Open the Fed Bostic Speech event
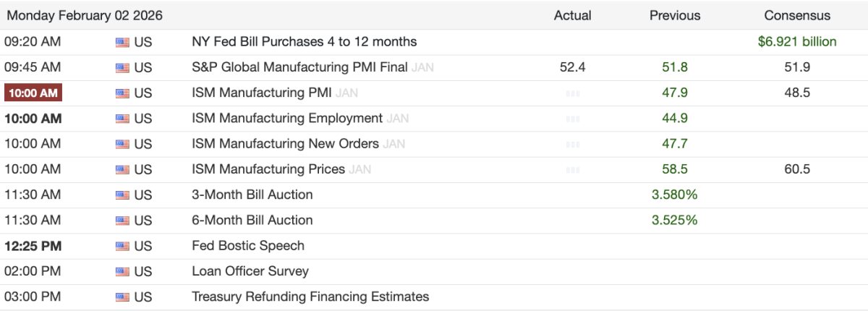Image resolution: width=868 pixels, height=311 pixels. point(248,245)
